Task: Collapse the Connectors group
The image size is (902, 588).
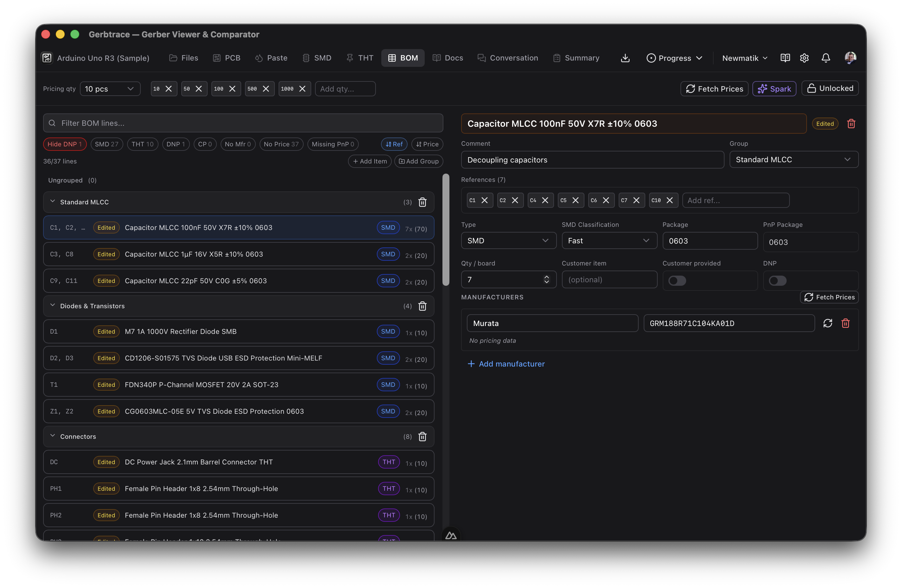Action: 53,436
